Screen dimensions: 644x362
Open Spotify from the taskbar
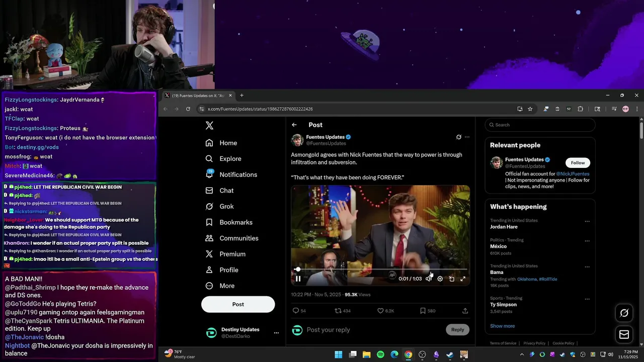tap(380, 354)
